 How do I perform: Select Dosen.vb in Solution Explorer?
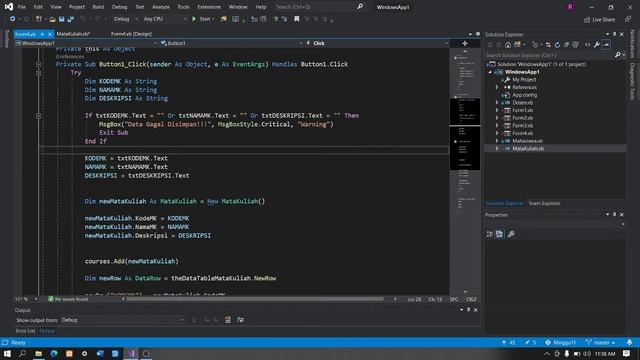point(522,103)
